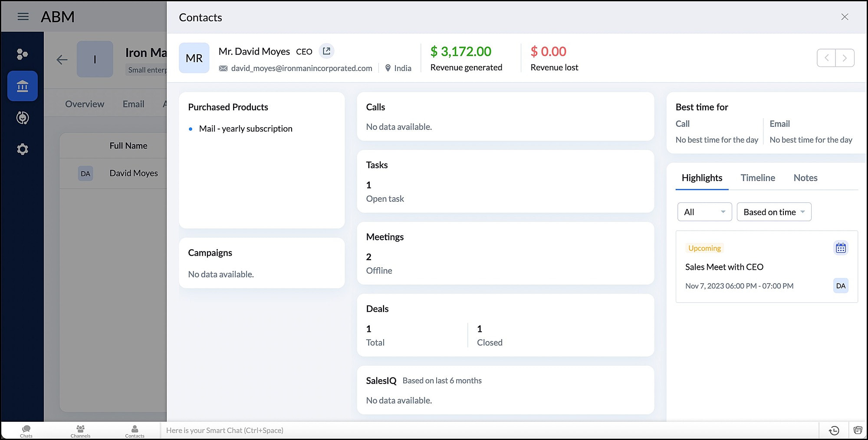Switch to the Notes tab

tap(805, 178)
